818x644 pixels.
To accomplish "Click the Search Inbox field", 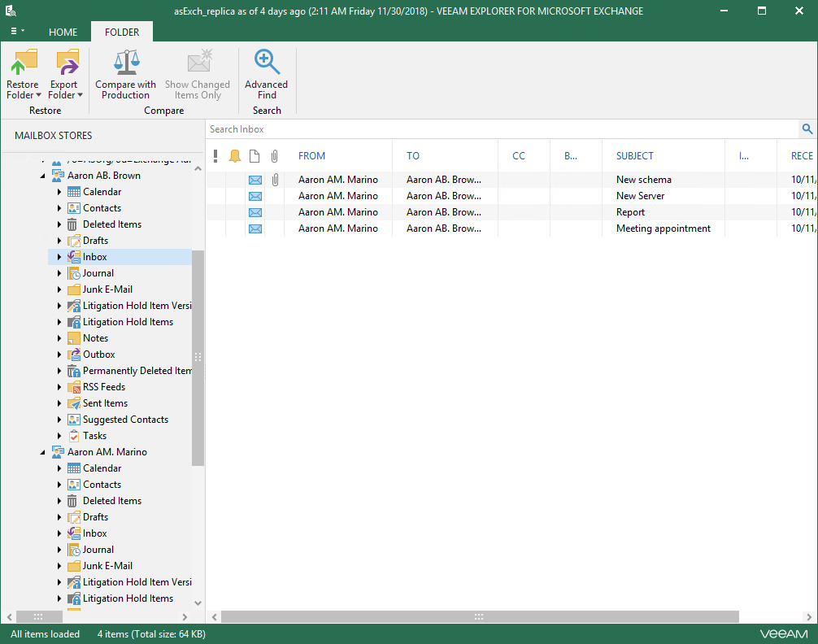I will click(x=503, y=129).
